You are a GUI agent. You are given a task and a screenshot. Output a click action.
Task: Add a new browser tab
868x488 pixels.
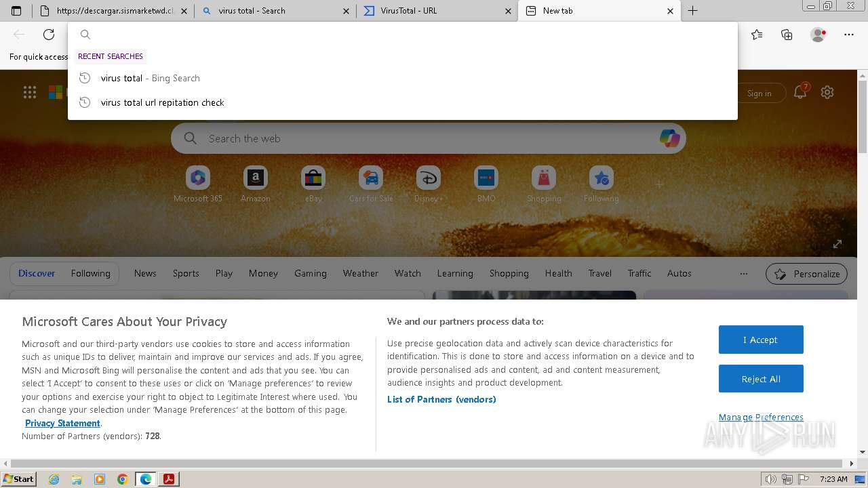(x=692, y=11)
